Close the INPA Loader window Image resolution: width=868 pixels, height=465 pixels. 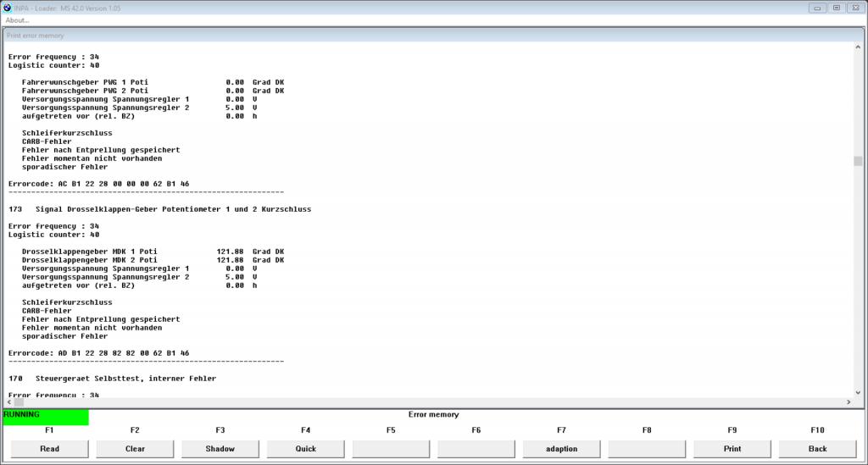[854, 8]
